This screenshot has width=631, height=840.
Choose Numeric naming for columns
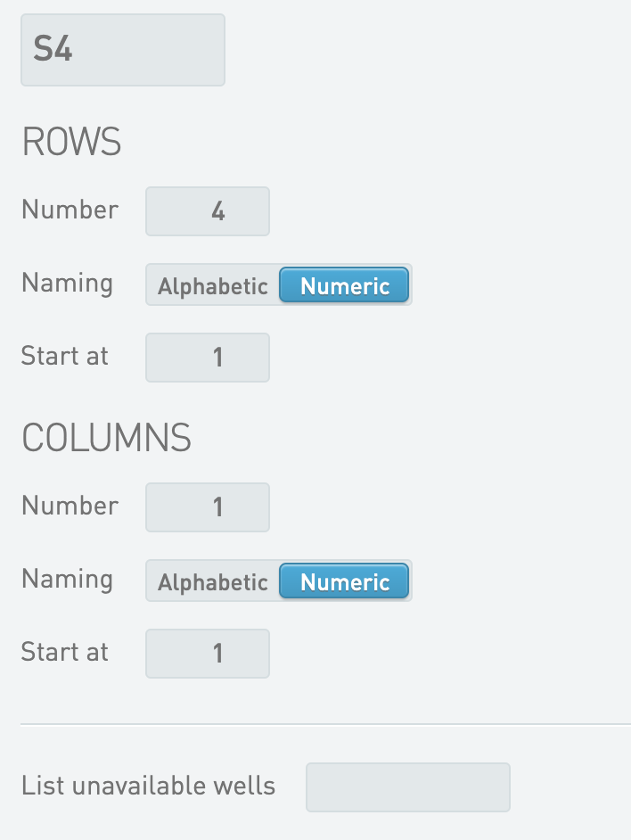pyautogui.click(x=345, y=582)
